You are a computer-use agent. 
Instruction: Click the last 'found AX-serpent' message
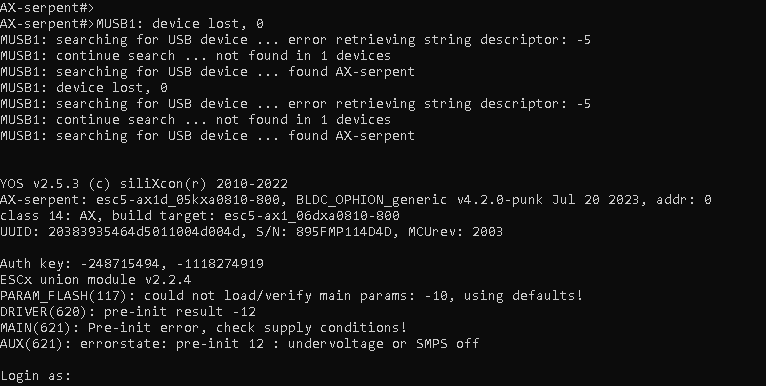351,135
